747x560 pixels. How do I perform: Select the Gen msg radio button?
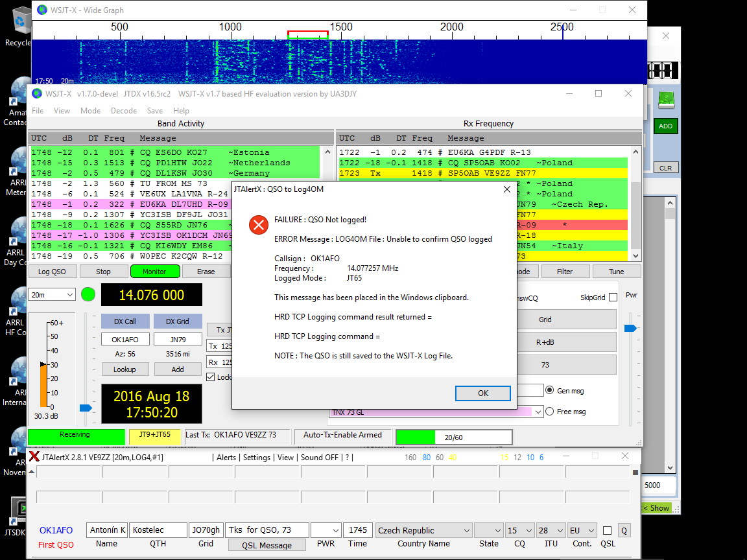coord(550,390)
